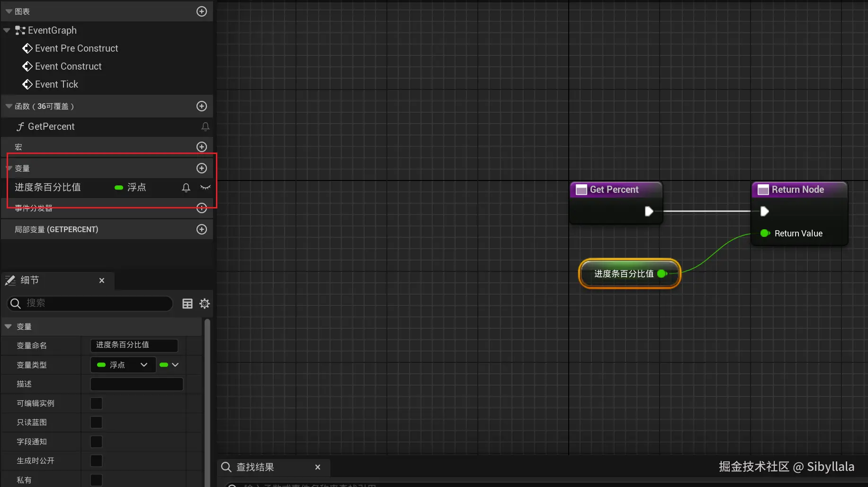Collapse the 变量 section in My Blueprint
Viewport: 868px width, 487px height.
(9, 168)
